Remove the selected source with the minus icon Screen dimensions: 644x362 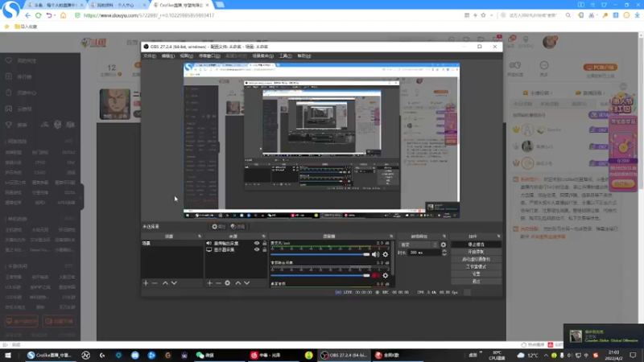(x=218, y=283)
